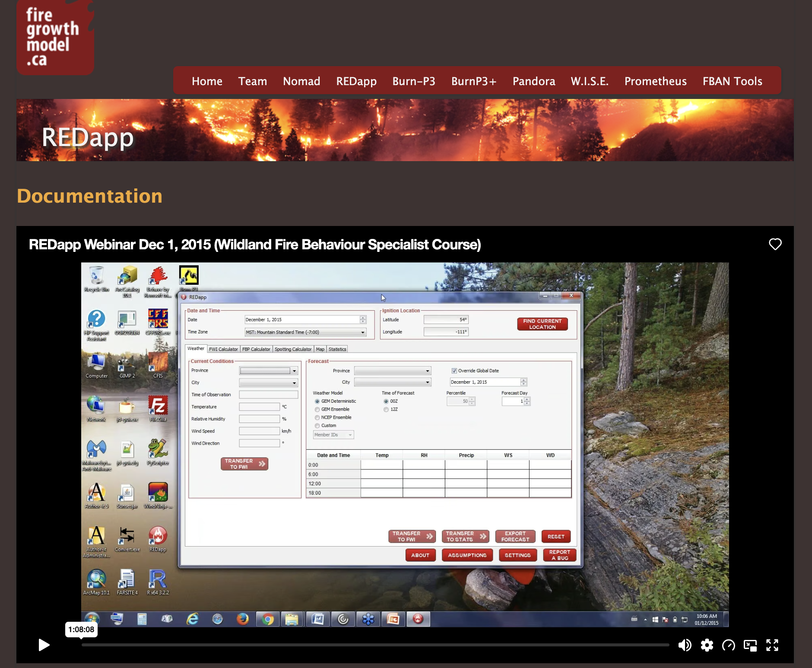This screenshot has width=812, height=668.
Task: Open video player settings gear
Action: (x=707, y=645)
